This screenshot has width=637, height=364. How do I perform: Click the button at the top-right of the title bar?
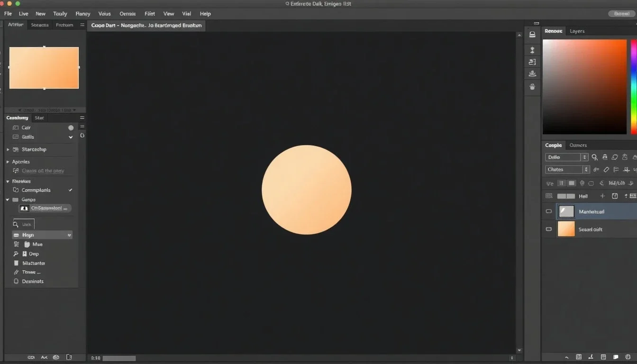pyautogui.click(x=621, y=14)
